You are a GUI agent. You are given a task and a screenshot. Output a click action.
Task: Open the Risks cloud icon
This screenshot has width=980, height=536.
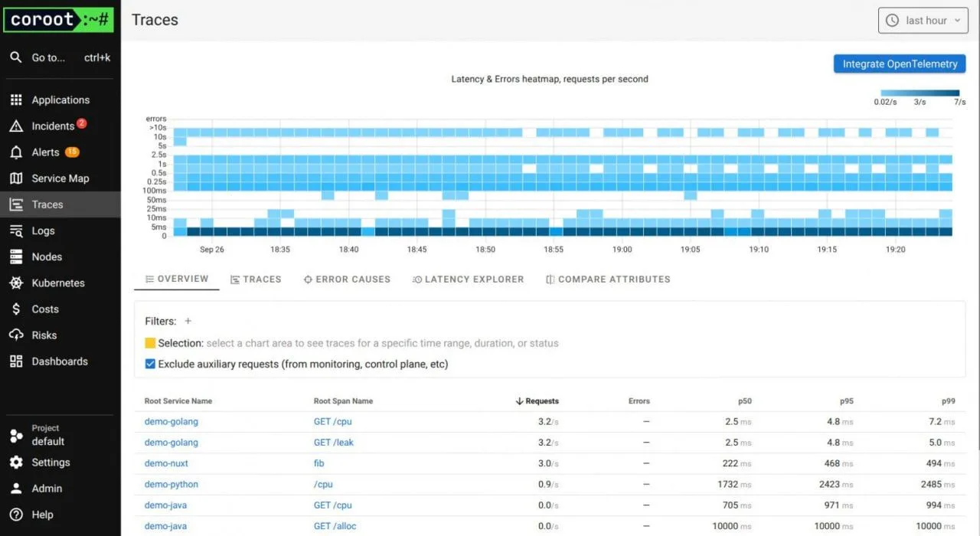pos(16,335)
